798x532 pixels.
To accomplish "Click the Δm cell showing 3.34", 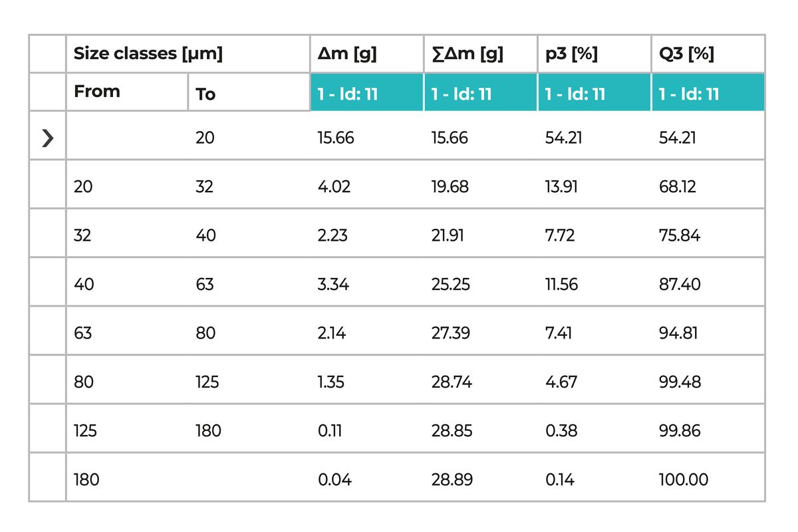I will tap(334, 285).
